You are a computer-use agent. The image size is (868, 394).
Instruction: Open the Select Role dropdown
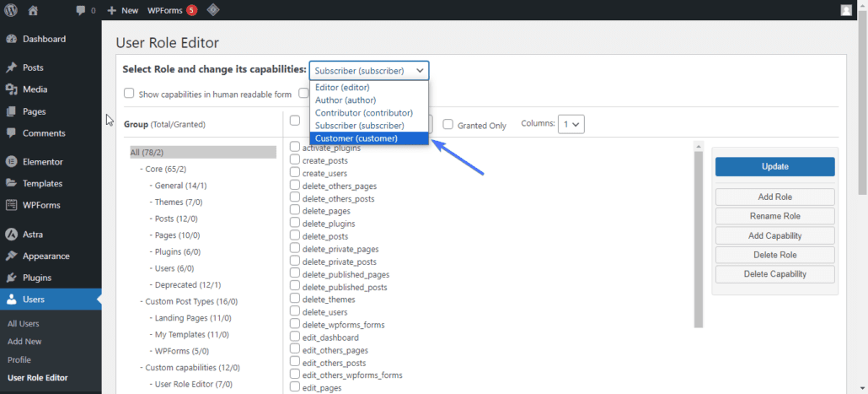tap(368, 70)
